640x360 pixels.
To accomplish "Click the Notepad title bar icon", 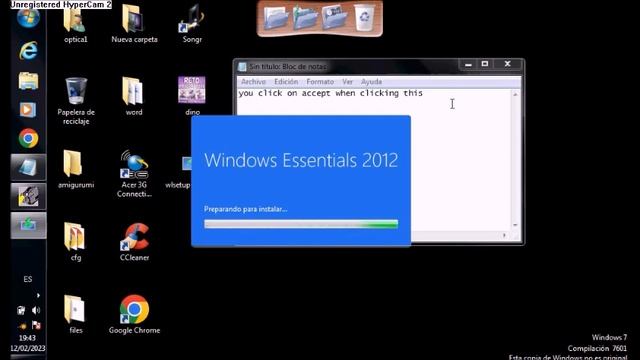I will [242, 67].
